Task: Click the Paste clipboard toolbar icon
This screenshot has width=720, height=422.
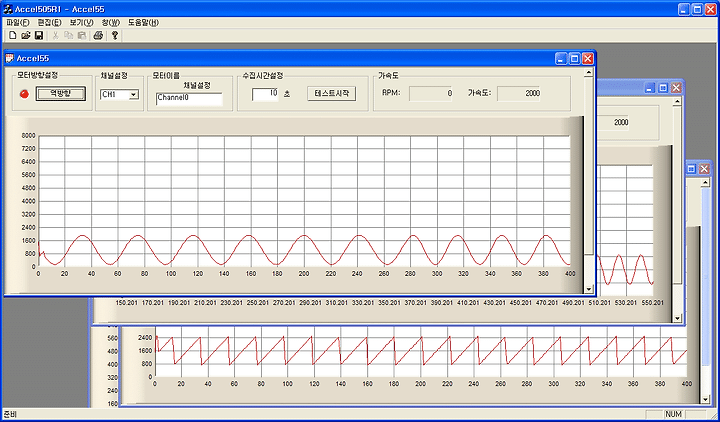Action: (82, 35)
